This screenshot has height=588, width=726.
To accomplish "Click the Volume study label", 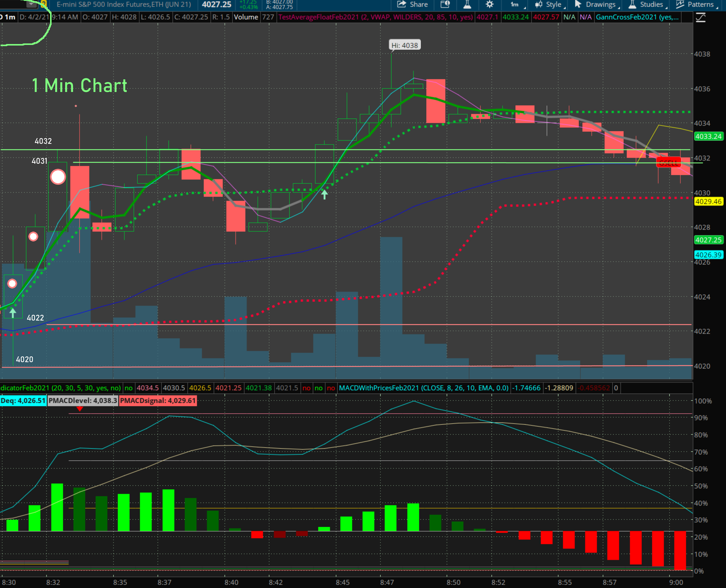I will click(246, 17).
